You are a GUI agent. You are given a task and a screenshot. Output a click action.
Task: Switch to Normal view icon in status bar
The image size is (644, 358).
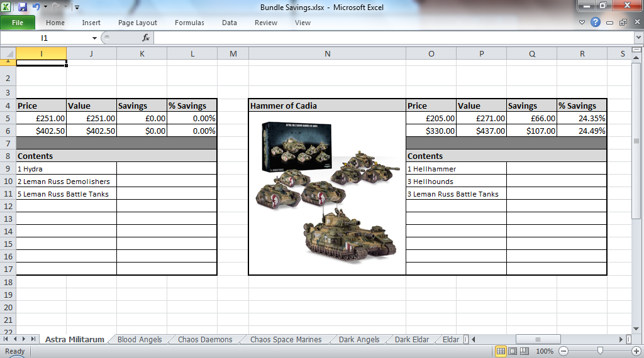(501, 351)
